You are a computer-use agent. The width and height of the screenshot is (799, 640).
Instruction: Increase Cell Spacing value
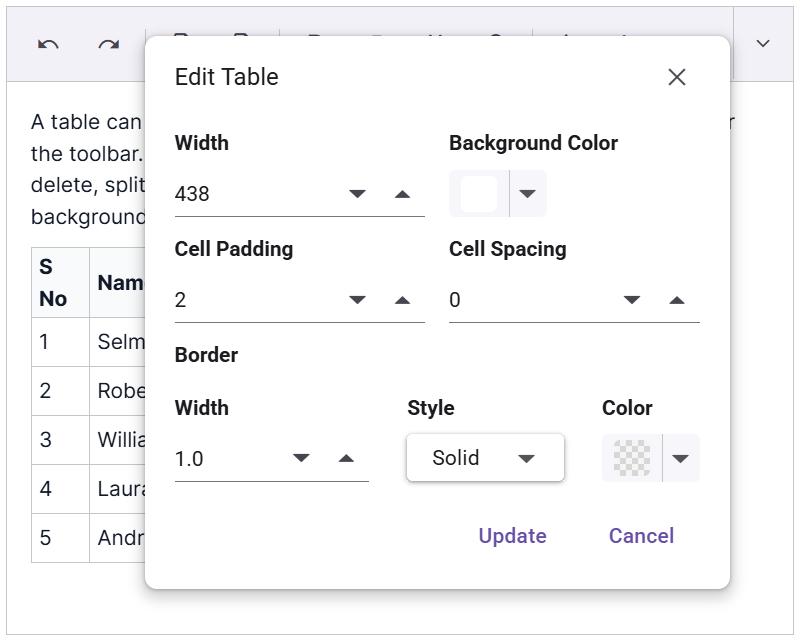click(x=677, y=300)
